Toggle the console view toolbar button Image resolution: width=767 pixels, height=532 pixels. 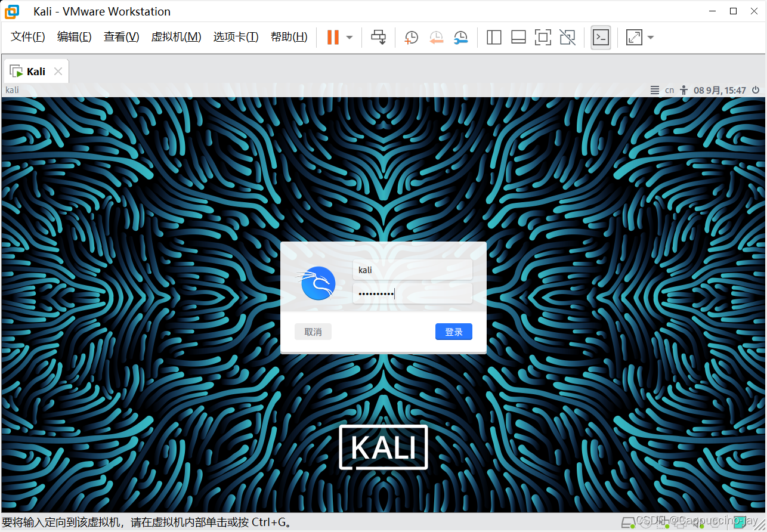601,38
